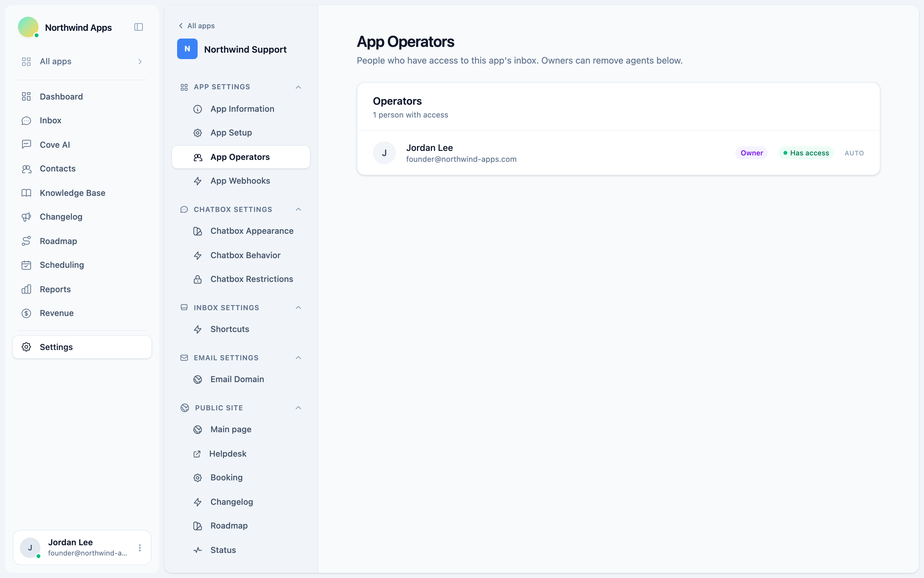Open Public Site Roadmap settings

click(x=241, y=526)
